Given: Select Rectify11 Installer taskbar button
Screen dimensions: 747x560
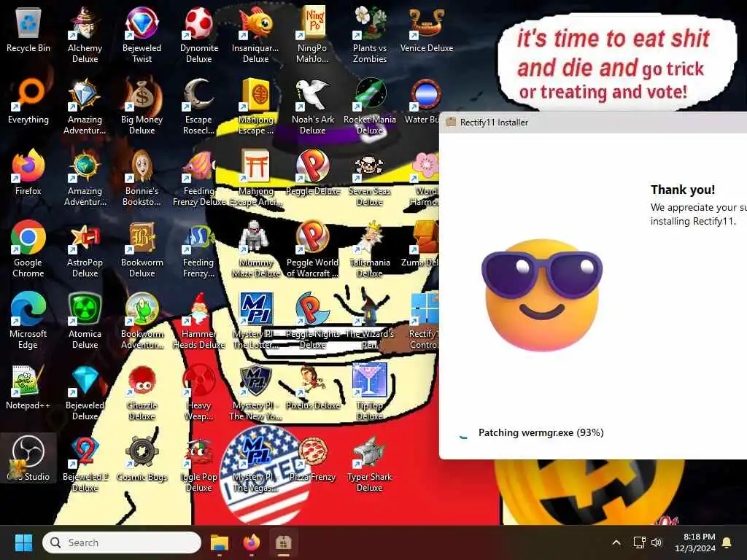Looking at the screenshot, I should click(x=284, y=542).
